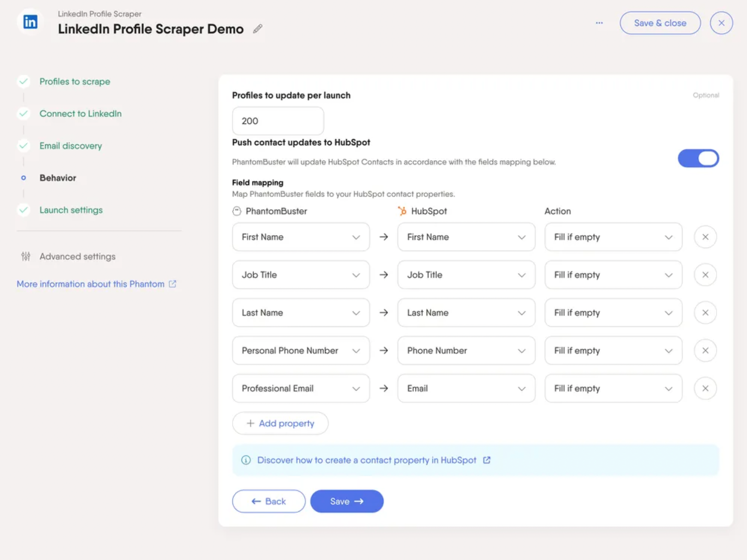This screenshot has height=560, width=747.
Task: Click the LinkedIn logo icon
Action: pyautogui.click(x=30, y=22)
